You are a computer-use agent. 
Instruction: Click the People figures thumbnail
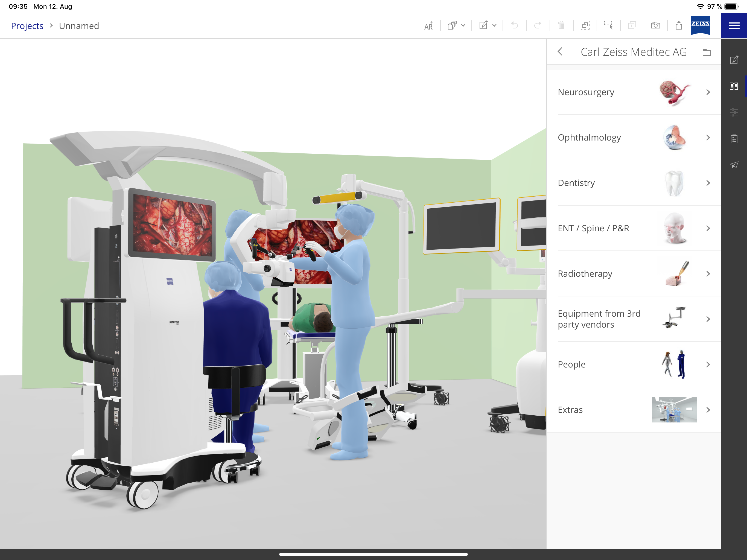pyautogui.click(x=674, y=364)
